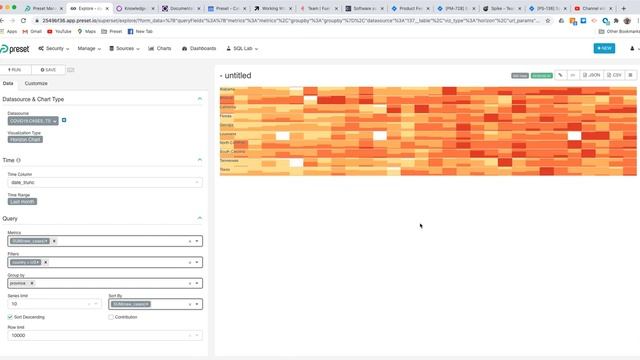Image resolution: width=640 pixels, height=360 pixels.
Task: Open the user profile icon in navbar
Action: 632,49
